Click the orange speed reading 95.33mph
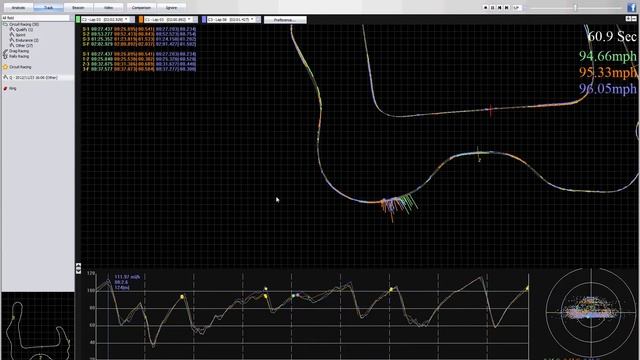This screenshot has height=360, width=640. (x=607, y=73)
